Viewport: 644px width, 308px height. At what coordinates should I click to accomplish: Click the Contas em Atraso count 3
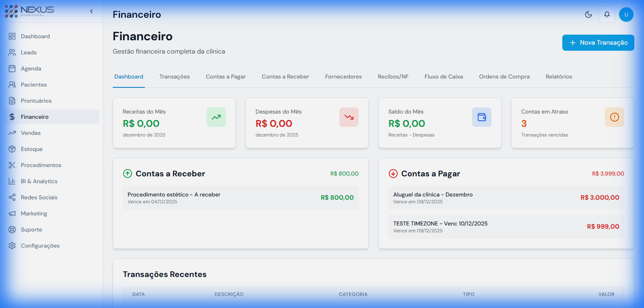tap(524, 124)
